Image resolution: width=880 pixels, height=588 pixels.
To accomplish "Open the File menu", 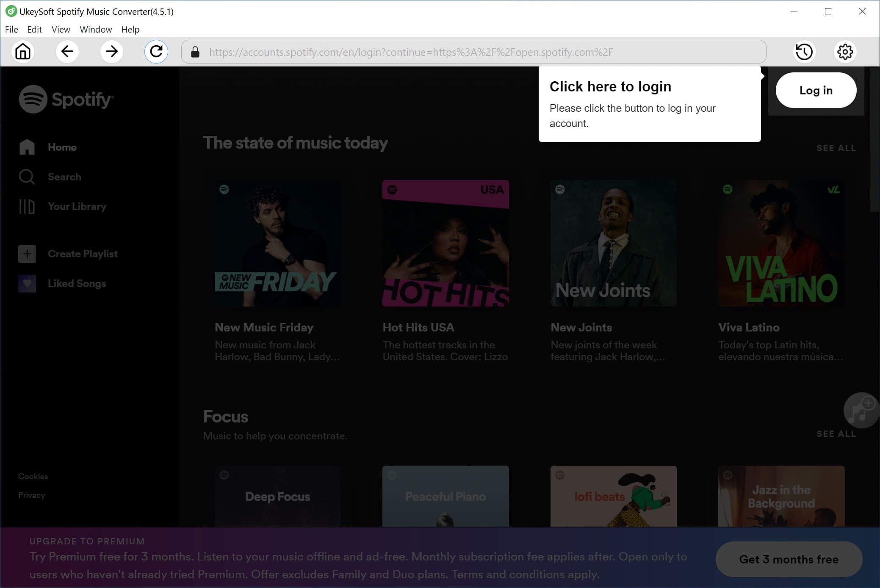I will [x=11, y=29].
